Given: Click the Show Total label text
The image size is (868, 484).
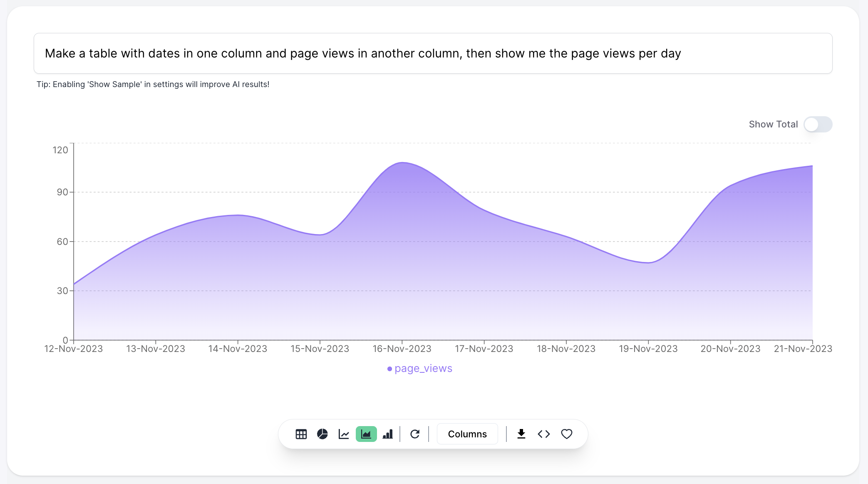Looking at the screenshot, I should 773,125.
